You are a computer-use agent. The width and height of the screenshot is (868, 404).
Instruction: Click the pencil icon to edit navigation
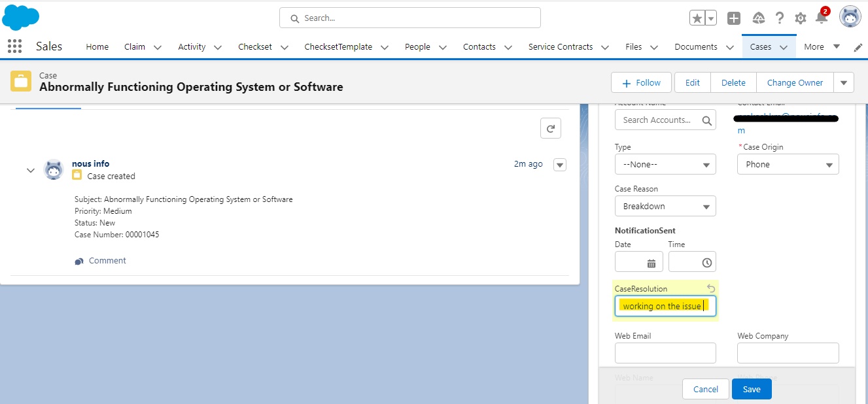coord(858,47)
